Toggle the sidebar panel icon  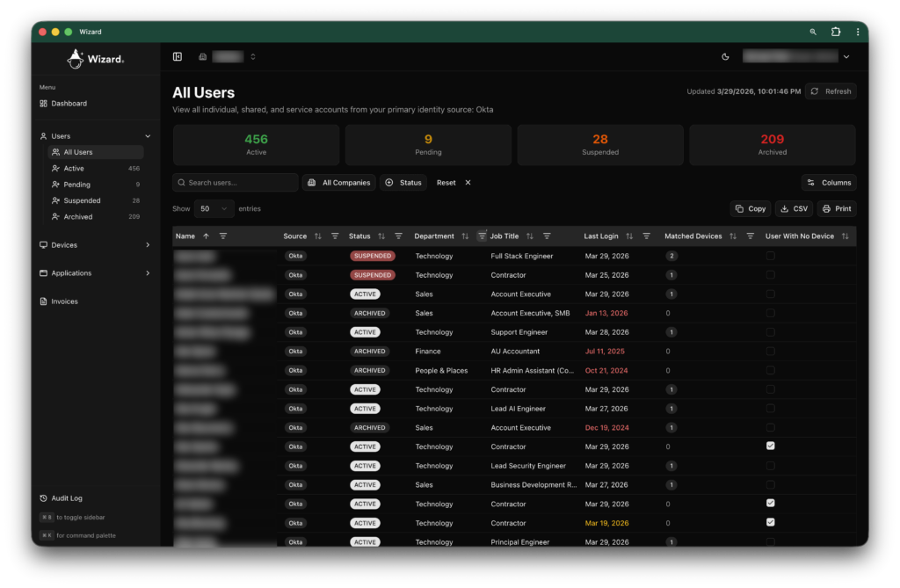(178, 57)
